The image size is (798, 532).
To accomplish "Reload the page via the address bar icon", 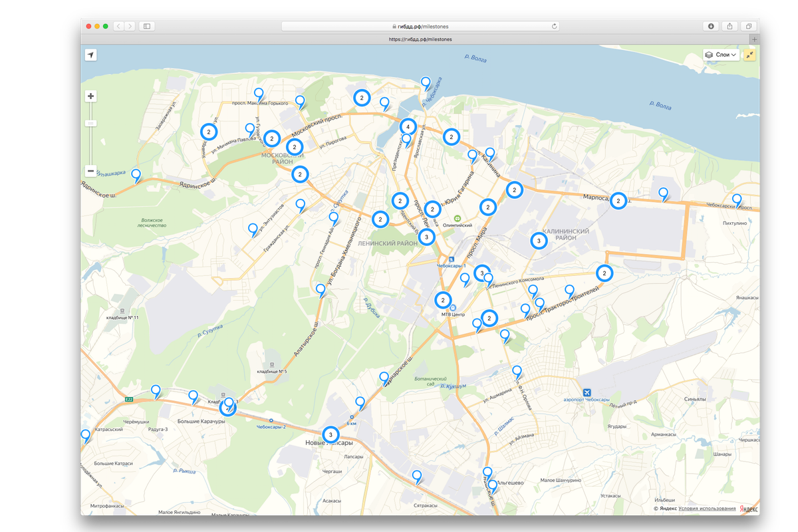I will click(x=555, y=26).
